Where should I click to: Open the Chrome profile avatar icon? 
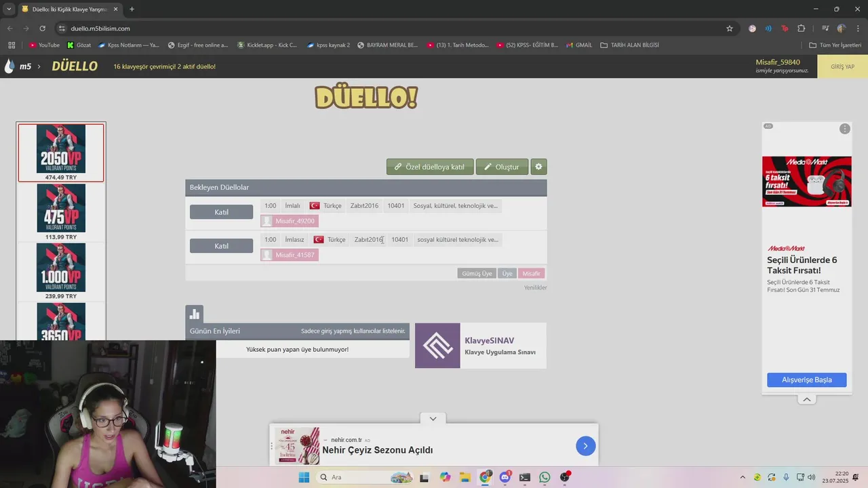(841, 28)
